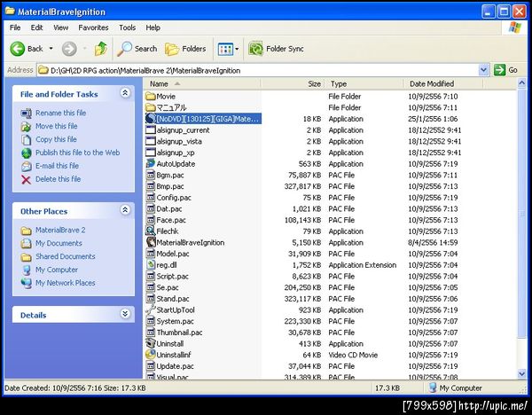The width and height of the screenshot is (532, 415).
Task: Go to MaterialBrave 2 folder link
Action: [60, 230]
